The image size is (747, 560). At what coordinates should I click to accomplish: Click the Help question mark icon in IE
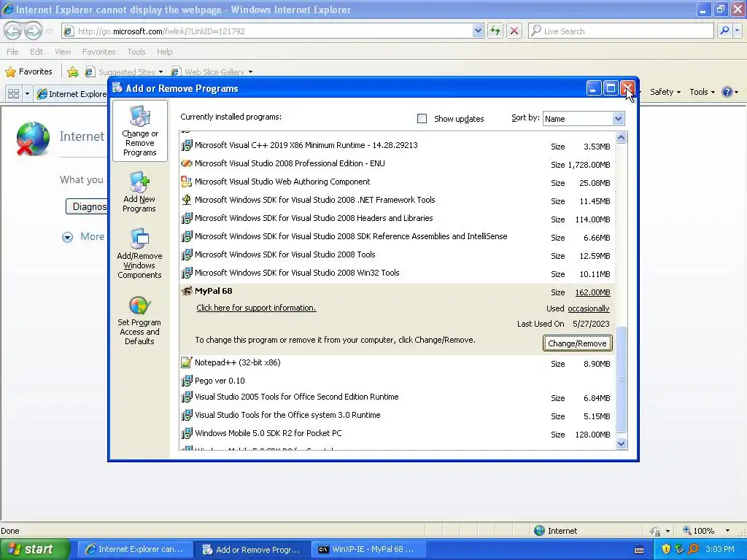727,92
